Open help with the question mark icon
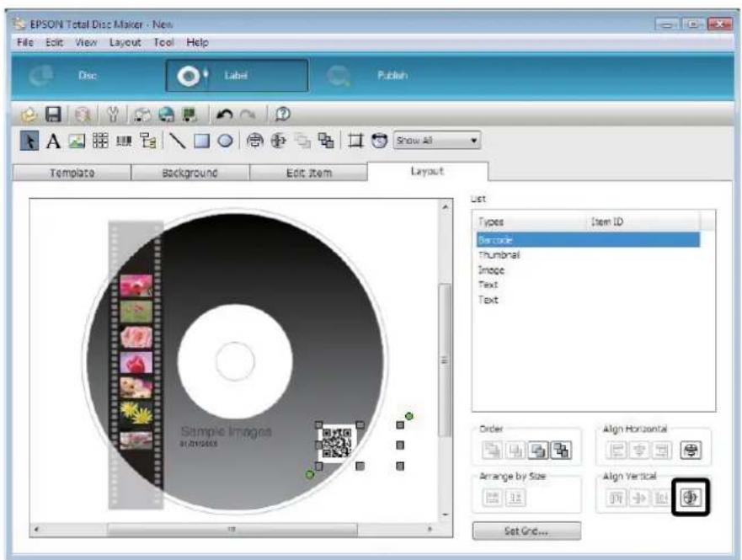742x560 pixels. click(282, 115)
